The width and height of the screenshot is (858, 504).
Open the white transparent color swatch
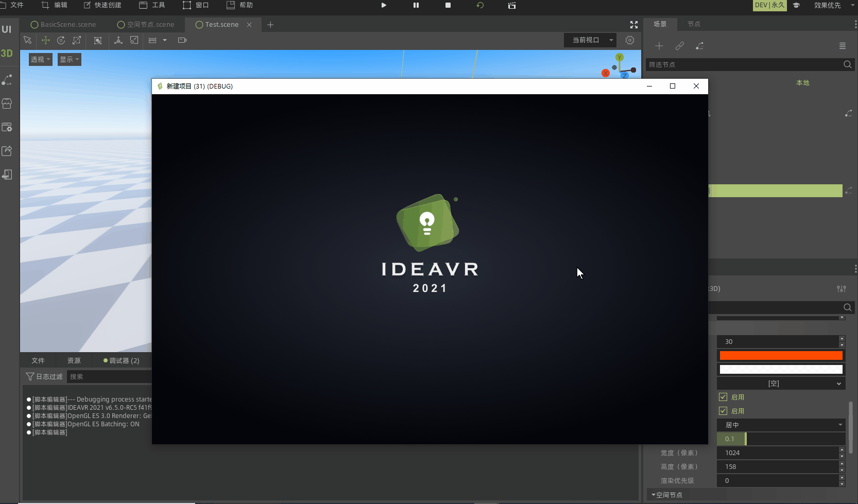[781, 370]
